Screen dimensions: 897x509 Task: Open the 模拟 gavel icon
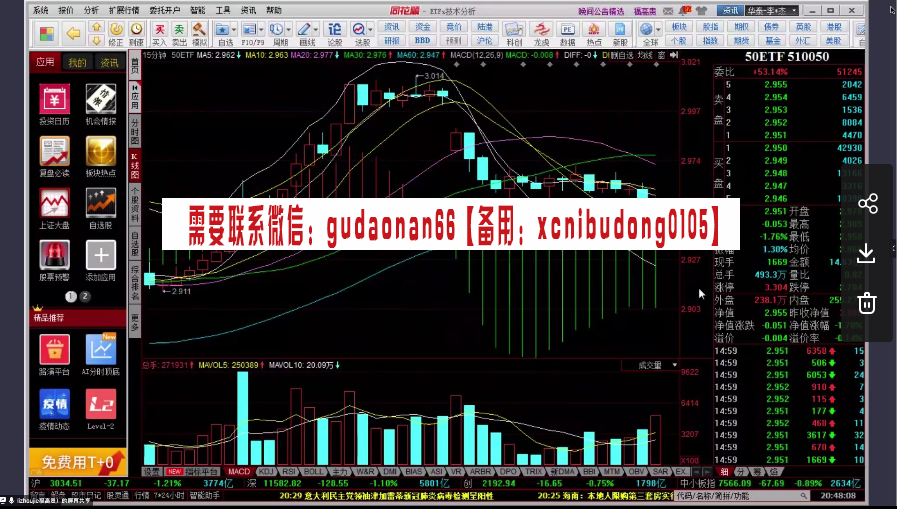(199, 34)
